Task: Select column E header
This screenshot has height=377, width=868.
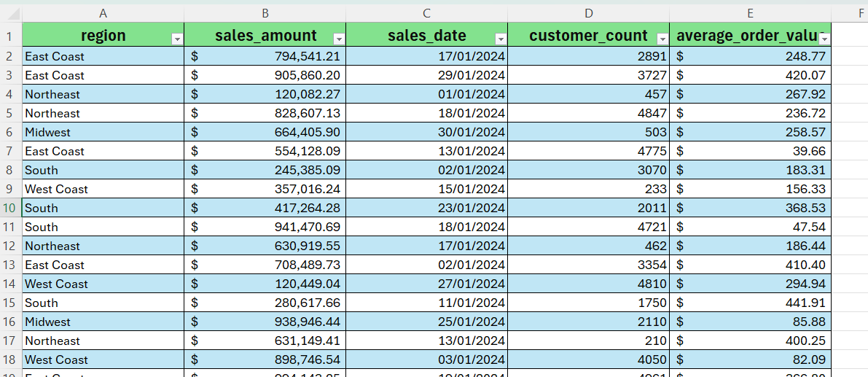Action: 750,13
